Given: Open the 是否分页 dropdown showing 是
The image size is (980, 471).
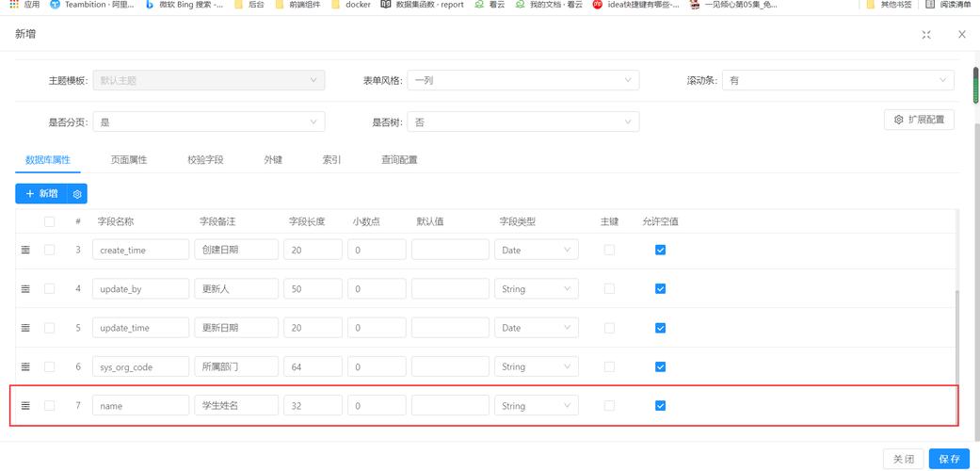Looking at the screenshot, I should pyautogui.click(x=209, y=122).
